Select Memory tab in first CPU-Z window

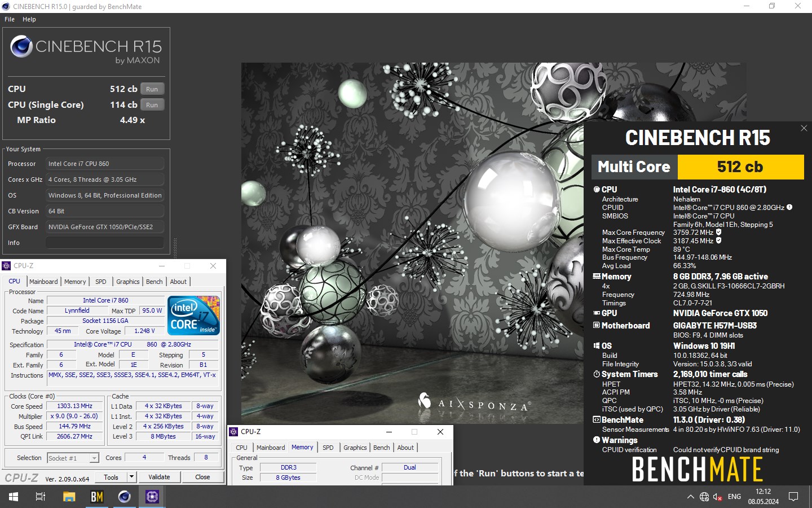(x=75, y=282)
